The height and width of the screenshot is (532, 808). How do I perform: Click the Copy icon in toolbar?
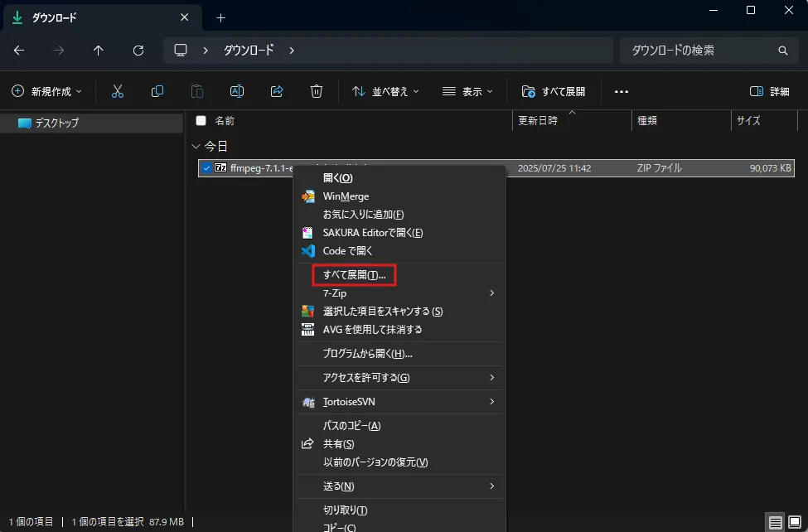(x=157, y=91)
